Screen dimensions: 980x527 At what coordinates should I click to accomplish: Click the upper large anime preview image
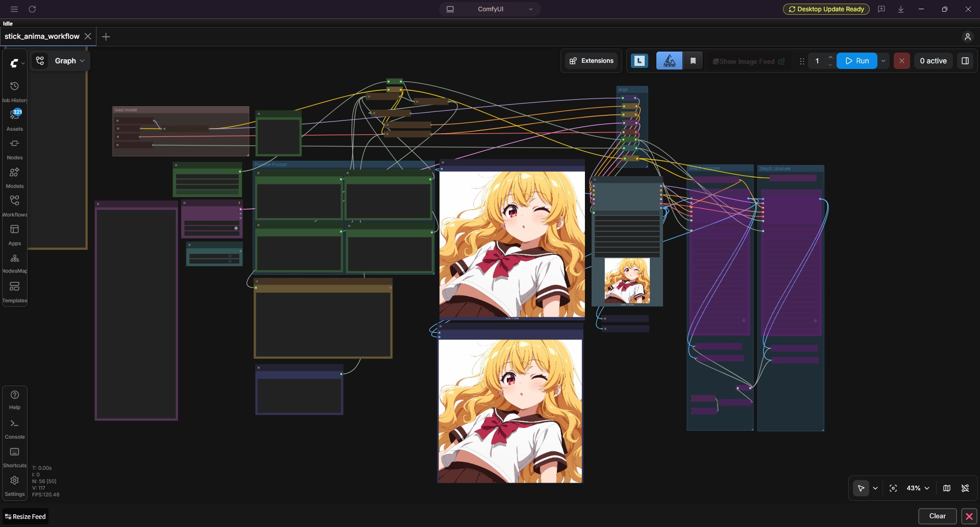(x=512, y=244)
